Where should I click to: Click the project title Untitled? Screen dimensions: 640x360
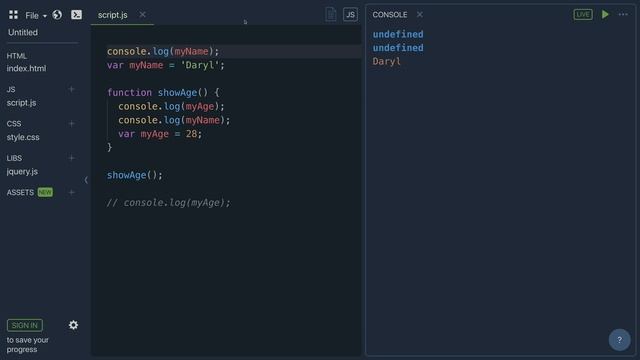point(23,32)
